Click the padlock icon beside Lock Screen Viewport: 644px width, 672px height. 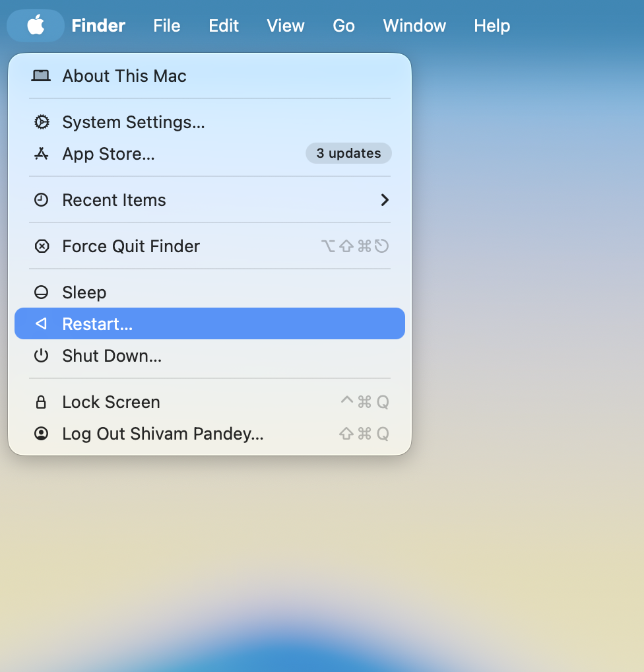tap(42, 402)
